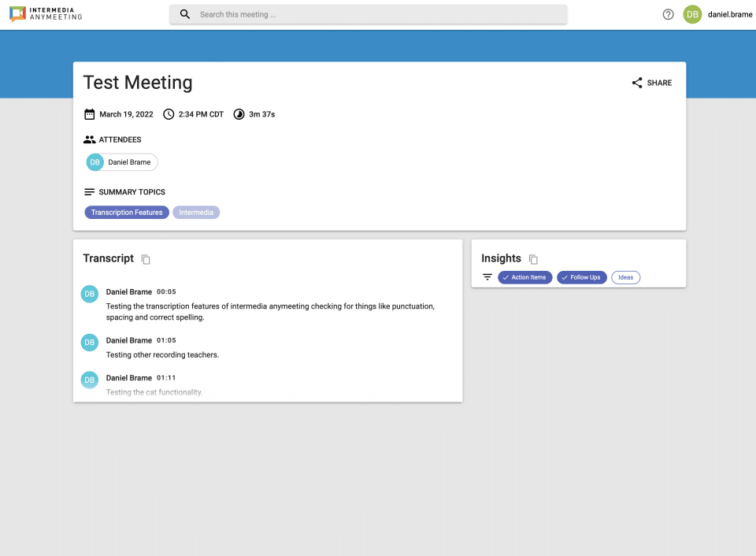Click the meeting duration icon before 3m 37s
Image resolution: width=756 pixels, height=556 pixels.
click(x=239, y=113)
